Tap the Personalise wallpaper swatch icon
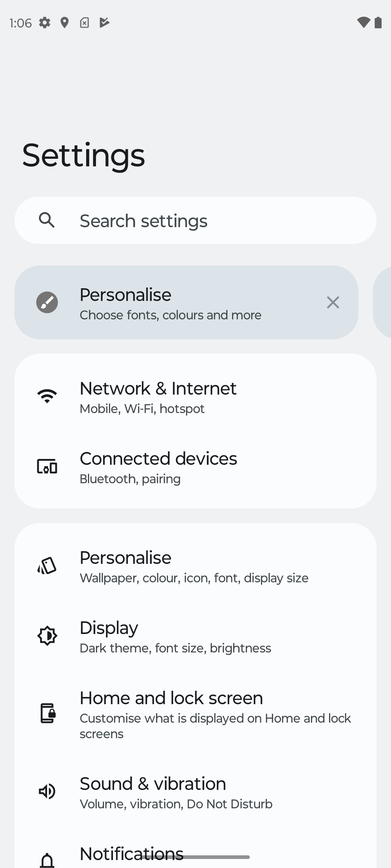This screenshot has height=868, width=391. pyautogui.click(x=47, y=566)
